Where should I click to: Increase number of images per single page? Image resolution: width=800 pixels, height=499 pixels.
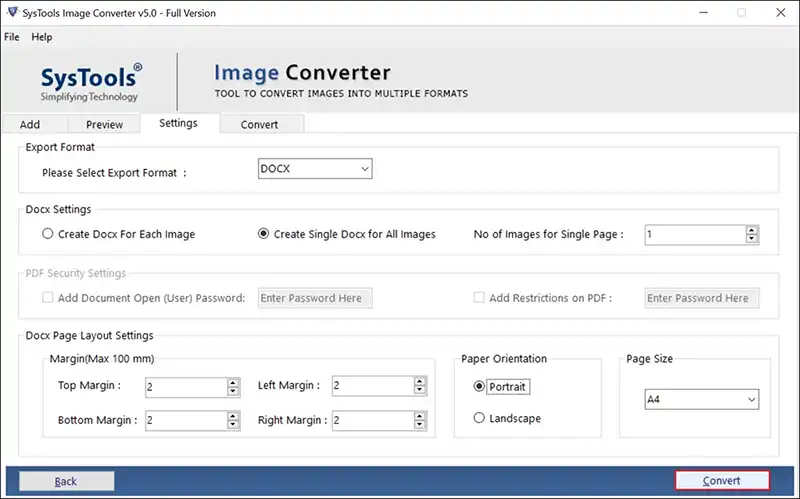tap(752, 230)
